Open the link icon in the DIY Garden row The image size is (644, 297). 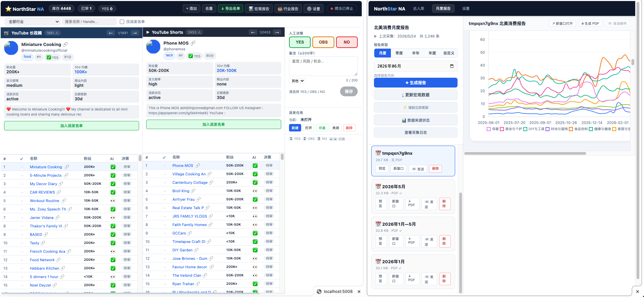[196, 250]
